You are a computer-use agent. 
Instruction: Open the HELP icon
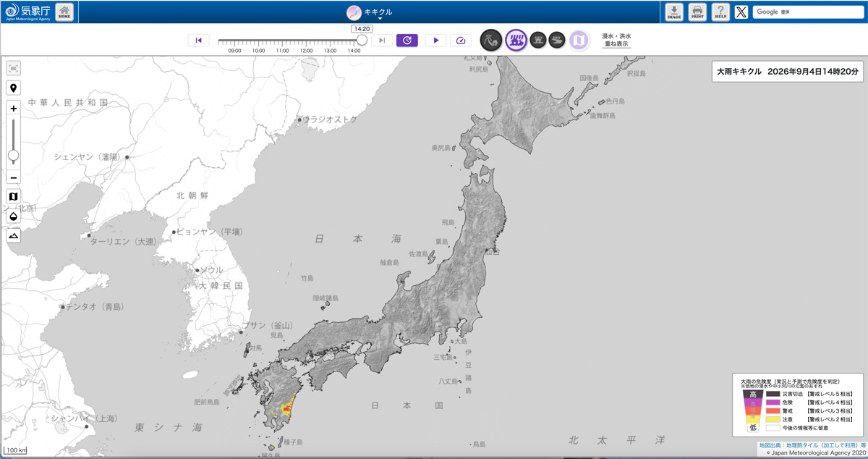pos(720,12)
